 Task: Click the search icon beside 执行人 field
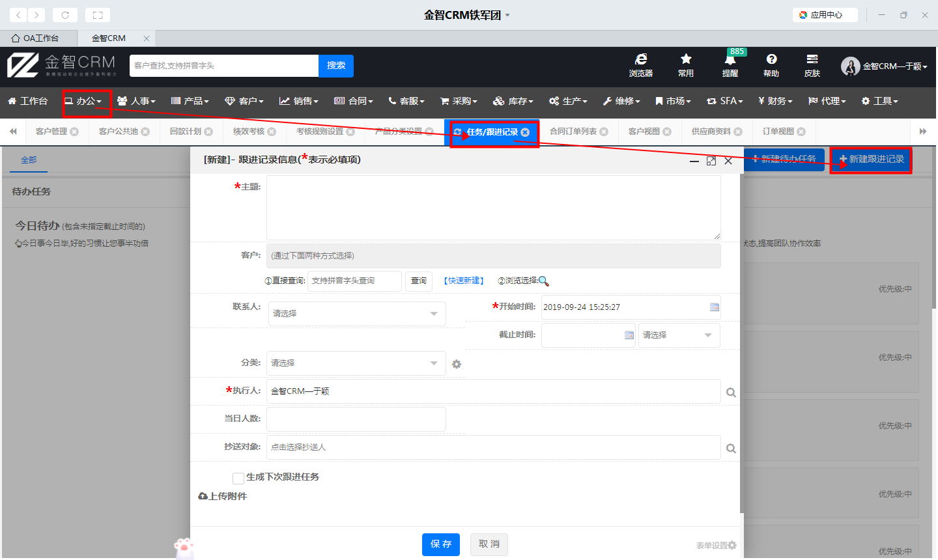[731, 392]
